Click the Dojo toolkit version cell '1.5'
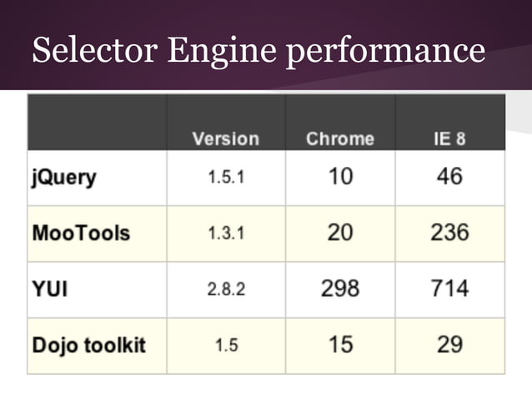Image resolution: width=532 pixels, height=399 pixels. (225, 344)
